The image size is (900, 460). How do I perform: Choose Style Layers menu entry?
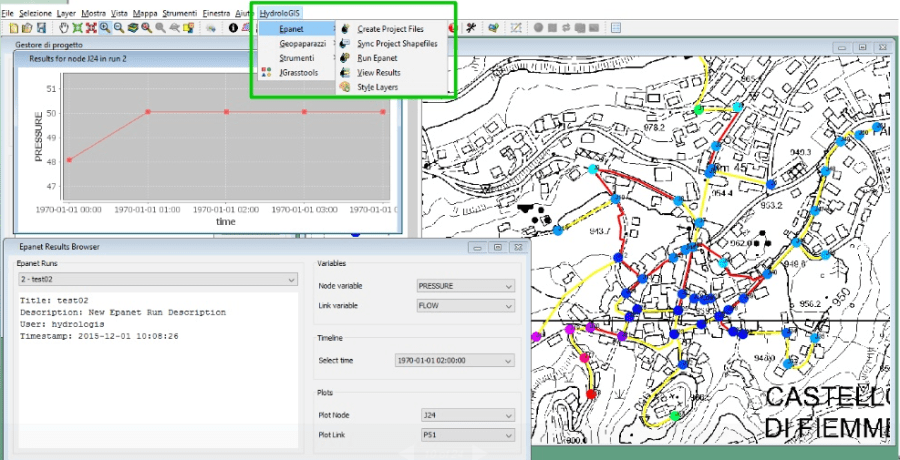[378, 87]
